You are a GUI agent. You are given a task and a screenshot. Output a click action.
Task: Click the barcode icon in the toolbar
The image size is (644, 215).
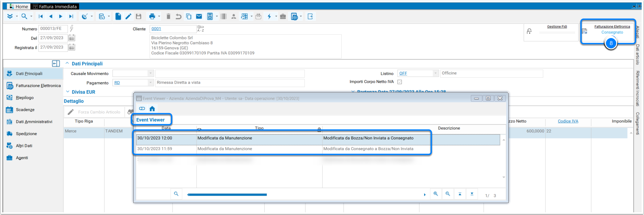click(x=224, y=16)
